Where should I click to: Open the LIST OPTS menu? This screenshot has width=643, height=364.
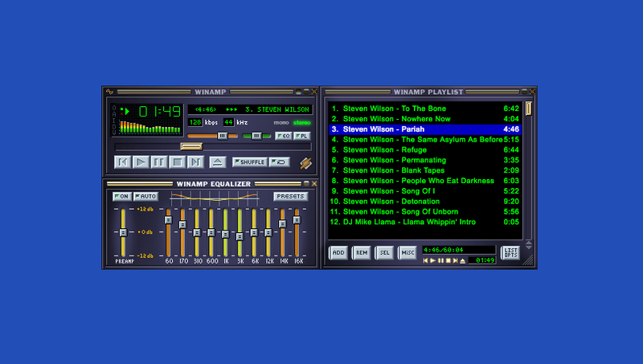tap(510, 253)
